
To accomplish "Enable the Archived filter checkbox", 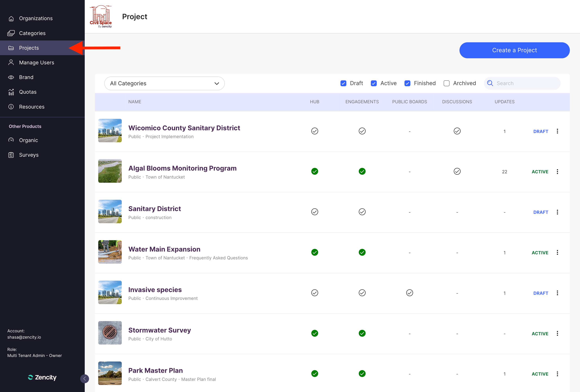I will [446, 83].
